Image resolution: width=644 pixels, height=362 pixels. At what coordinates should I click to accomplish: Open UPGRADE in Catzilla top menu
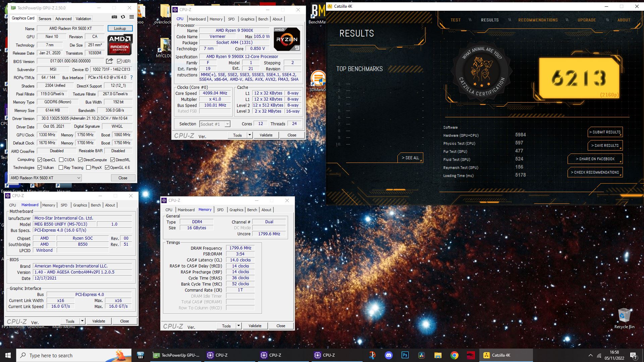587,20
